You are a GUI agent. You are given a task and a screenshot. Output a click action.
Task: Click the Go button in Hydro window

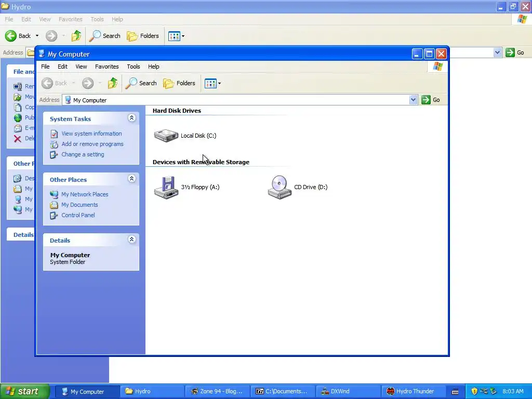pyautogui.click(x=515, y=52)
